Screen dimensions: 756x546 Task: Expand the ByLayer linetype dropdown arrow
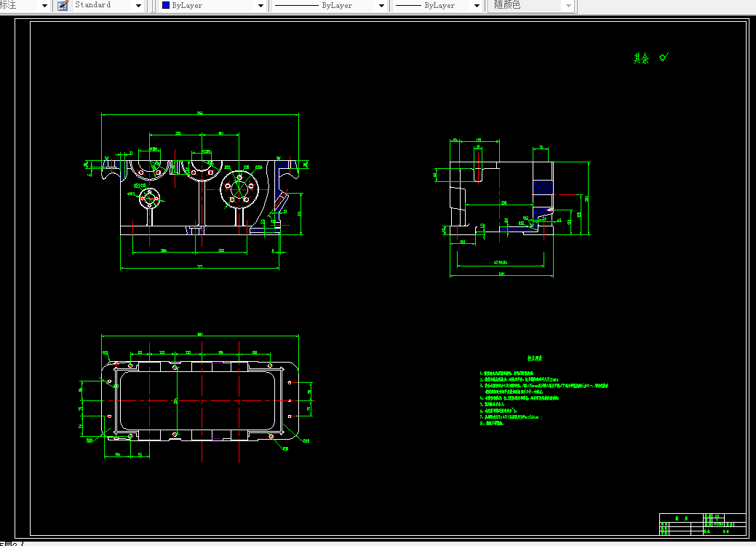pos(381,6)
